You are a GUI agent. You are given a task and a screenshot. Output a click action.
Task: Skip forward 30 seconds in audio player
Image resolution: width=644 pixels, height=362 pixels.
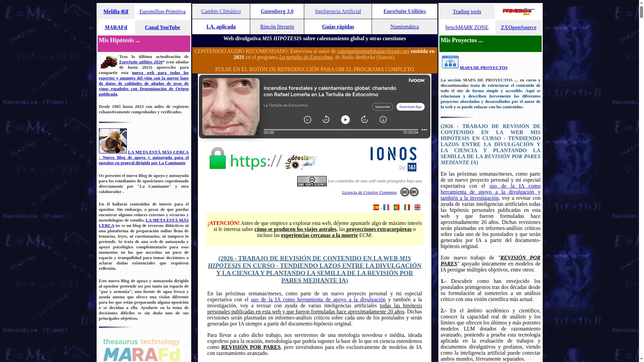(x=364, y=120)
